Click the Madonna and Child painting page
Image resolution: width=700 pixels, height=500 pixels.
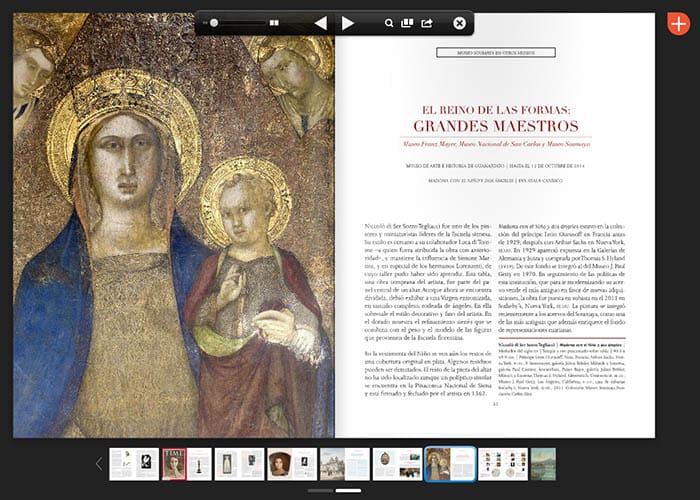point(174,225)
